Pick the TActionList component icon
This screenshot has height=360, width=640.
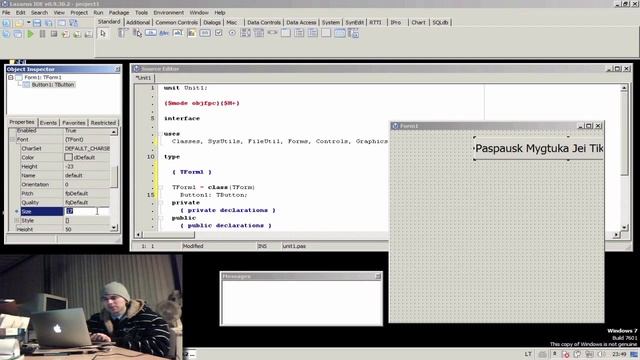[x=353, y=33]
